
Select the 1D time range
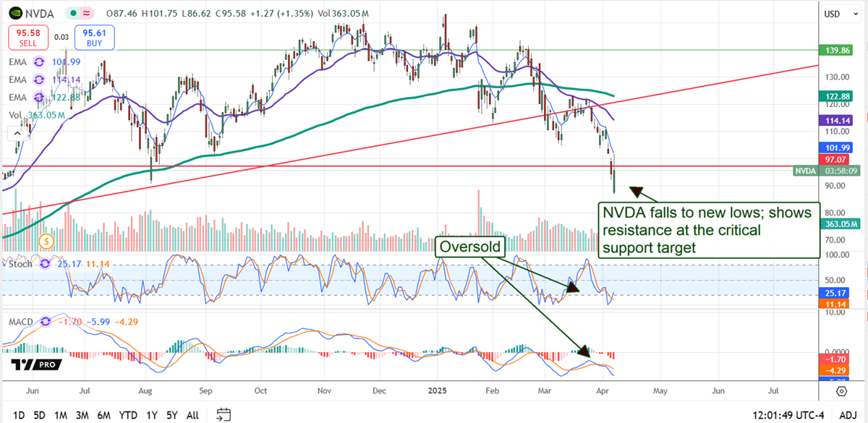(x=20, y=415)
